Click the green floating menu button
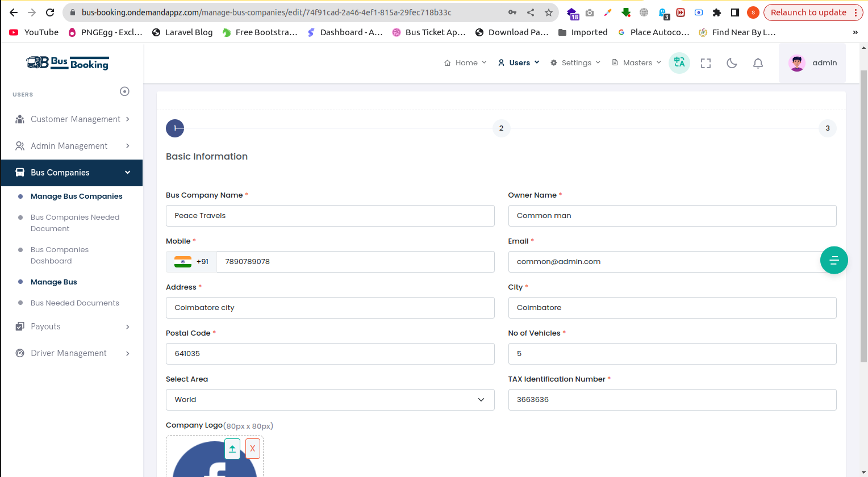This screenshot has height=477, width=868. pos(834,260)
